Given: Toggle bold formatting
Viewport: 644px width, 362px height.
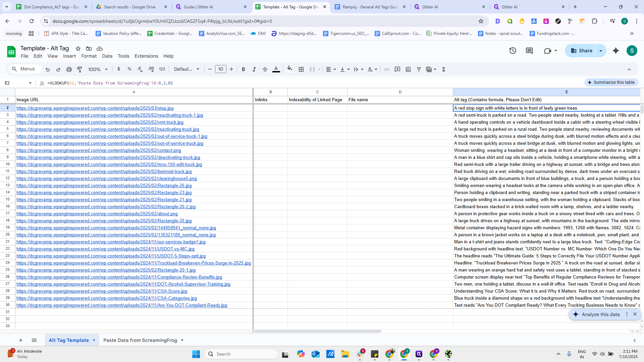Looking at the screenshot, I should [x=244, y=69].
